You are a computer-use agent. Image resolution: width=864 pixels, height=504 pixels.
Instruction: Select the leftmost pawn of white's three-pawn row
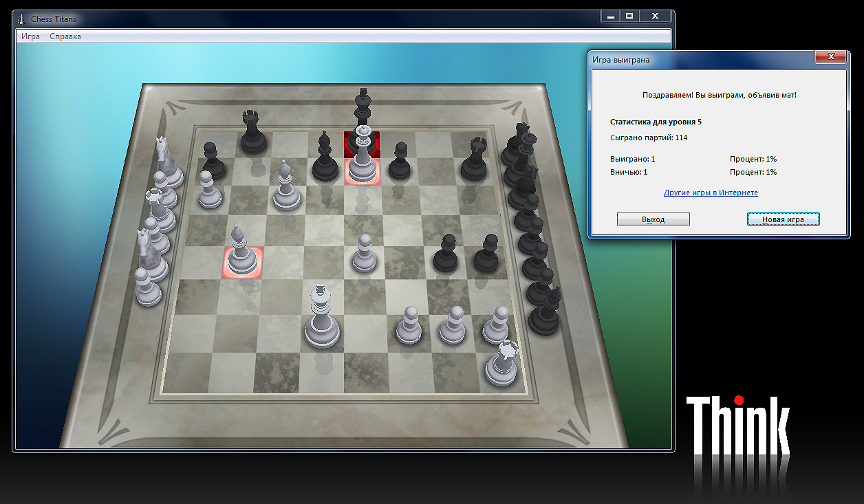(409, 327)
